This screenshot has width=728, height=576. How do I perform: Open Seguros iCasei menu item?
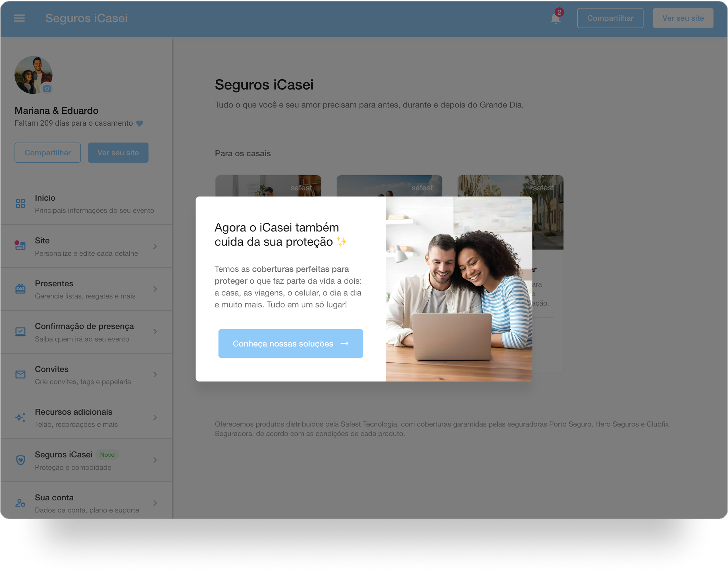(x=86, y=460)
